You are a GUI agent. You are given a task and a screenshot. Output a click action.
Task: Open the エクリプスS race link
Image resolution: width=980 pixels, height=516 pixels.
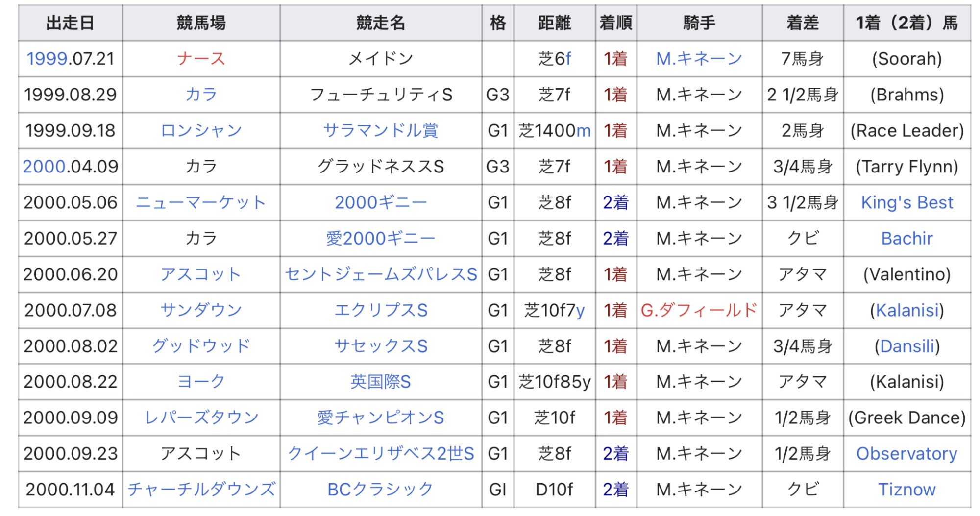click(x=381, y=310)
